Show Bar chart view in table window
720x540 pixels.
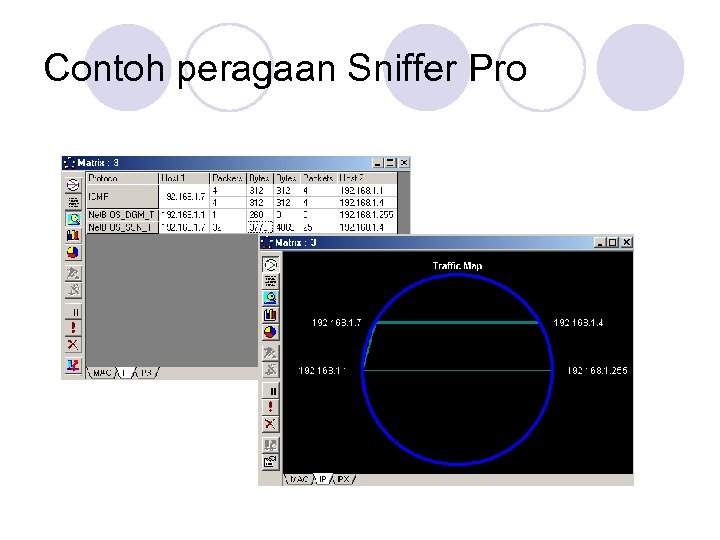coord(73,236)
